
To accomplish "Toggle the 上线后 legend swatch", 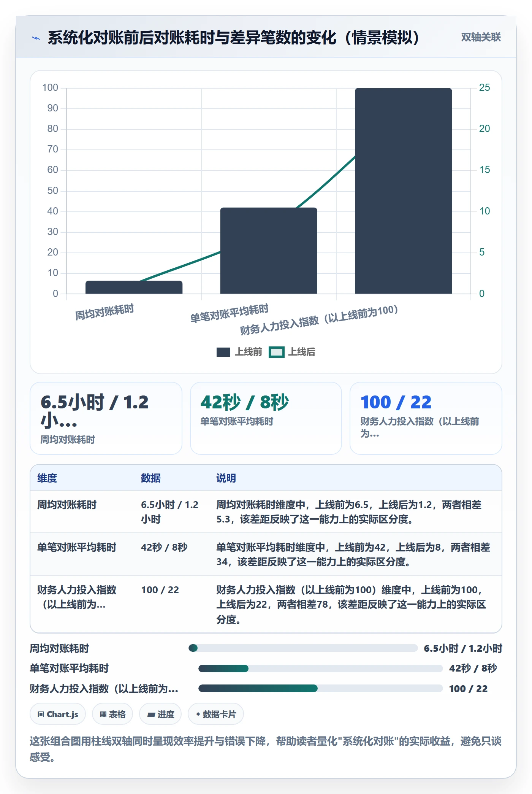I will (276, 352).
